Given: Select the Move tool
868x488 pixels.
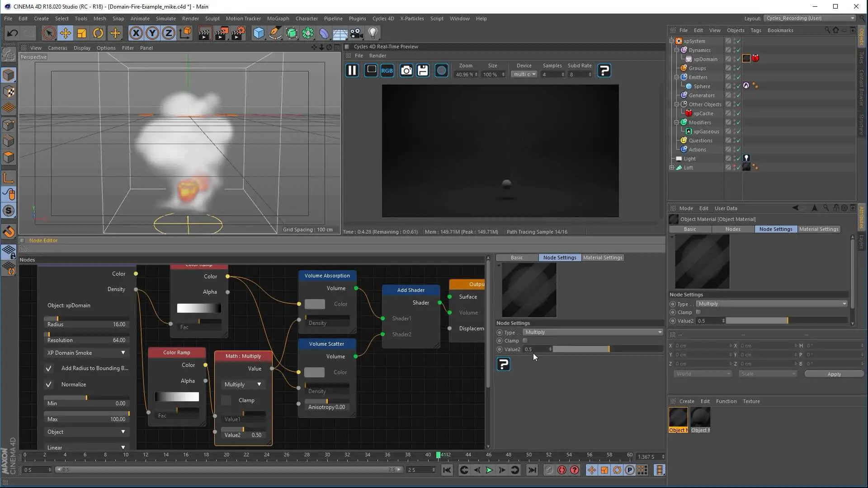Looking at the screenshot, I should (x=66, y=33).
